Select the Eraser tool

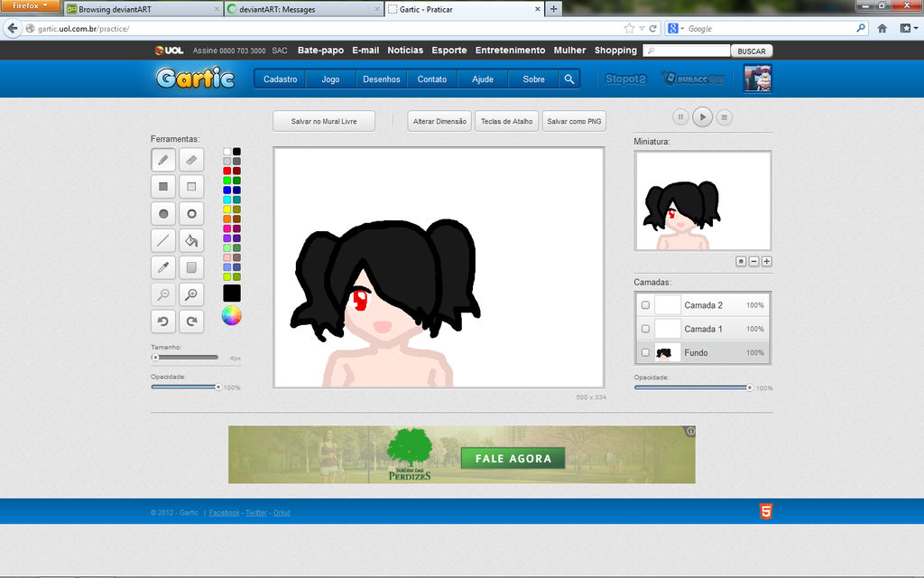click(x=191, y=160)
